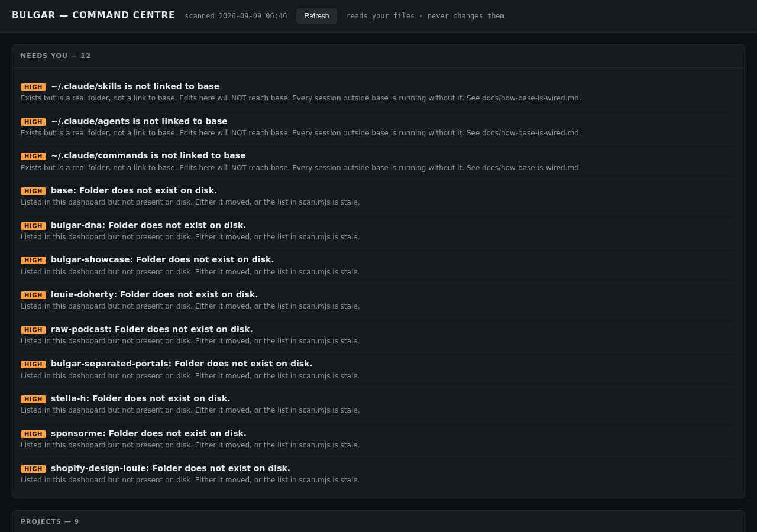Select '~/.claude/agents is not linked to base'
This screenshot has height=532, width=757.
tap(139, 121)
